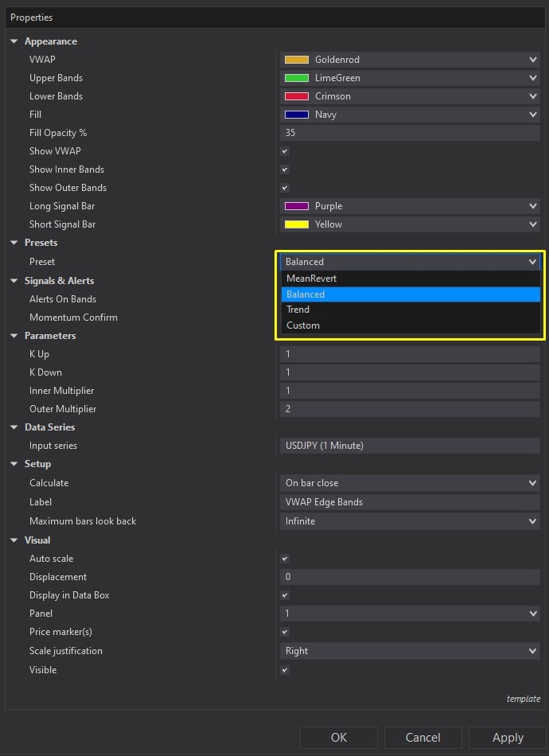The width and height of the screenshot is (549, 756).
Task: Uncheck the Show VWAP checkbox
Action: pos(284,151)
